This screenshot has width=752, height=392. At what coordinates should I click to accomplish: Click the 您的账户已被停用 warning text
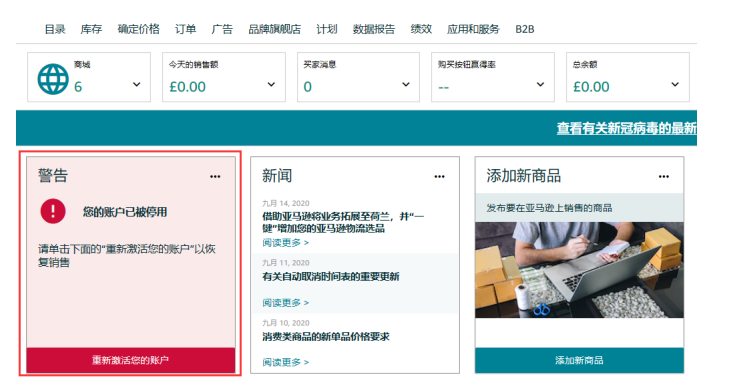pyautogui.click(x=125, y=212)
